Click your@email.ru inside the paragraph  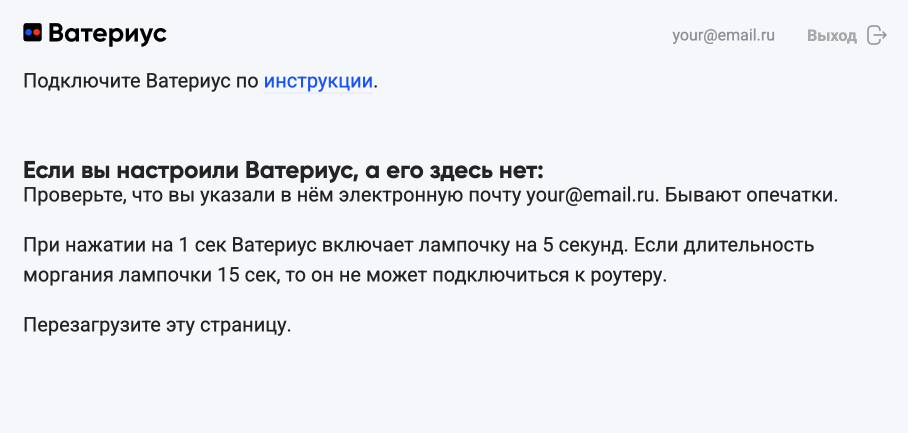click(x=592, y=195)
